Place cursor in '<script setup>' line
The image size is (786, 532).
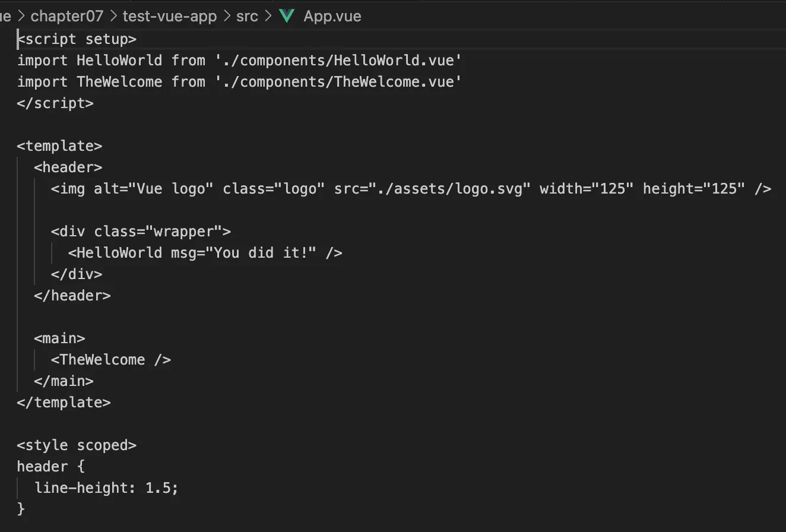pyautogui.click(x=77, y=39)
